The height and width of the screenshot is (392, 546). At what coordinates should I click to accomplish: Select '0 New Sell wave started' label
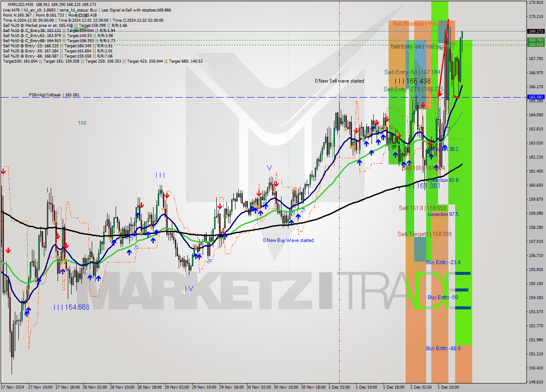[340, 81]
